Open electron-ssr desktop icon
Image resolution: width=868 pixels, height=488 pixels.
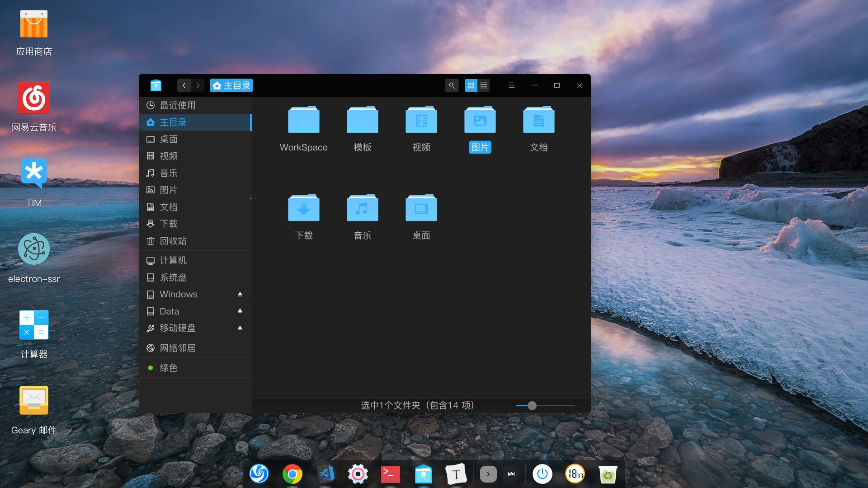pyautogui.click(x=34, y=258)
